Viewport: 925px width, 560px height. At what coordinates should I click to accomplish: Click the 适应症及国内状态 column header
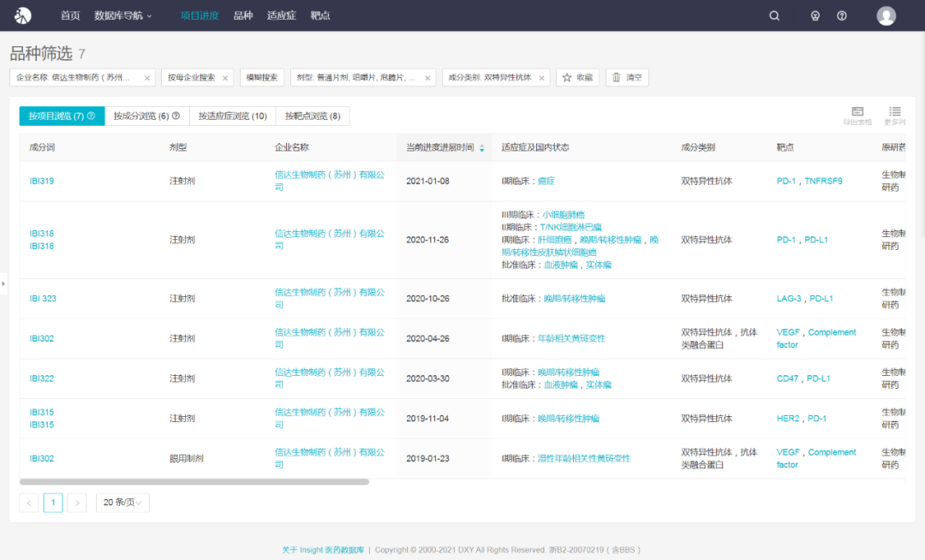pos(535,148)
